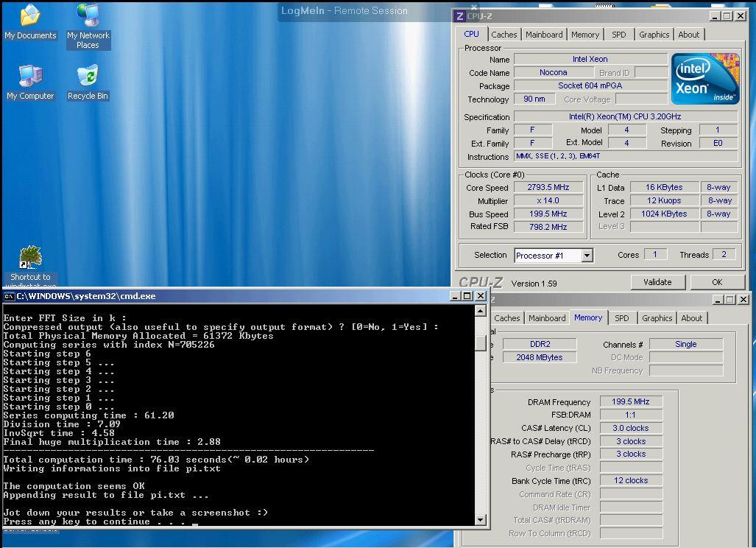Open My Network Places icon

(x=88, y=26)
